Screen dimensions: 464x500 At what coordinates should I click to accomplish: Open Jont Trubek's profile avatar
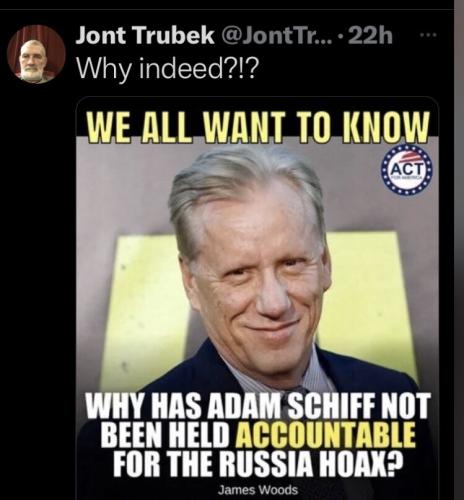pos(36,54)
